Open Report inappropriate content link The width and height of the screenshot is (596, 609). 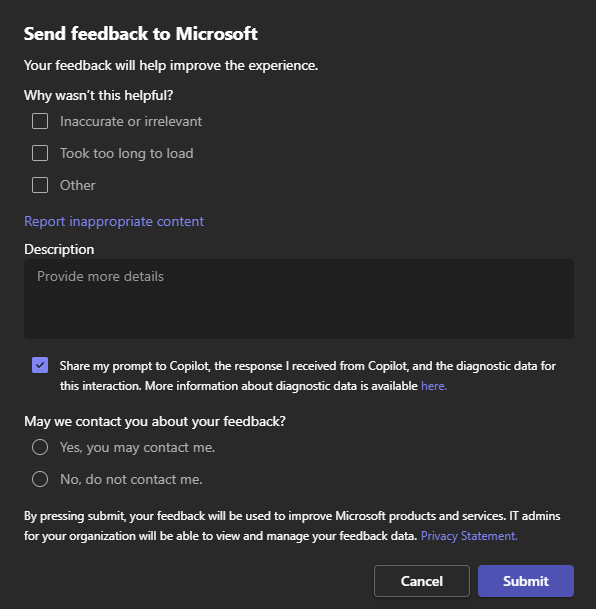(x=114, y=221)
